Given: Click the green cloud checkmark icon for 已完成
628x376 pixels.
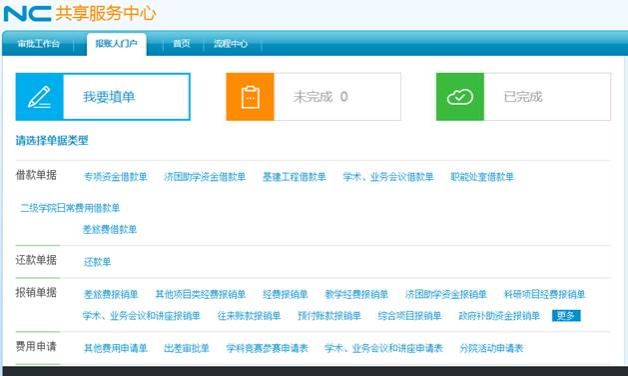Looking at the screenshot, I should 460,97.
